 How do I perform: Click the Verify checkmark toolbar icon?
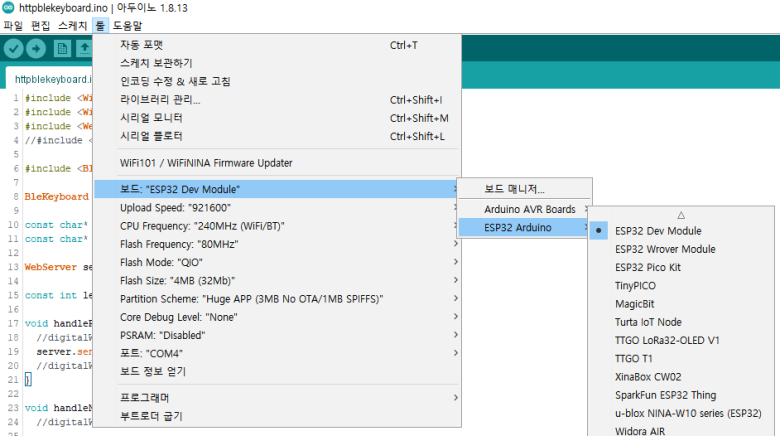(x=14, y=49)
